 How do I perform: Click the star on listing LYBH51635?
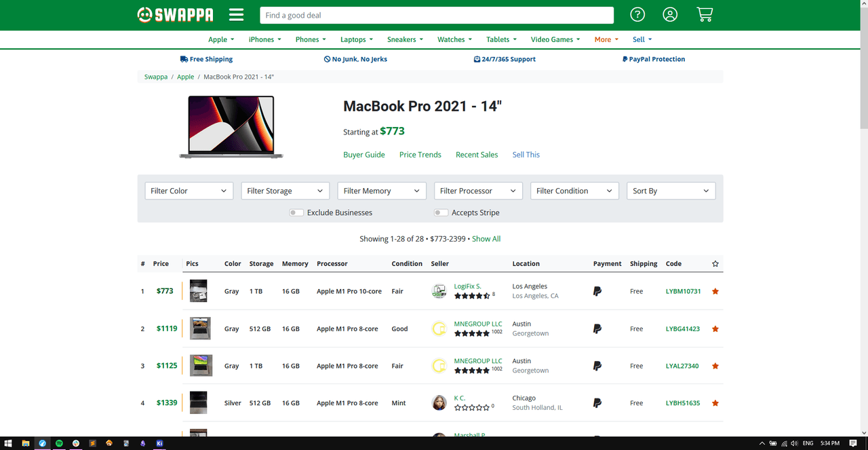715,403
